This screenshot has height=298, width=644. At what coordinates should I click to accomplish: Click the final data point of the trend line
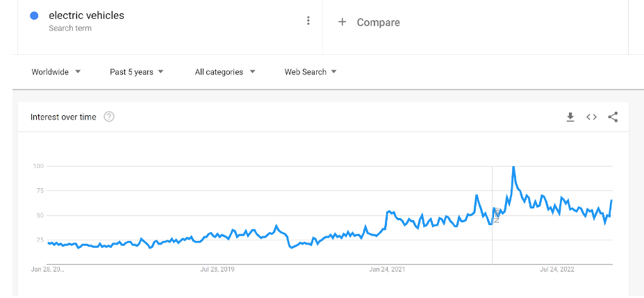611,201
